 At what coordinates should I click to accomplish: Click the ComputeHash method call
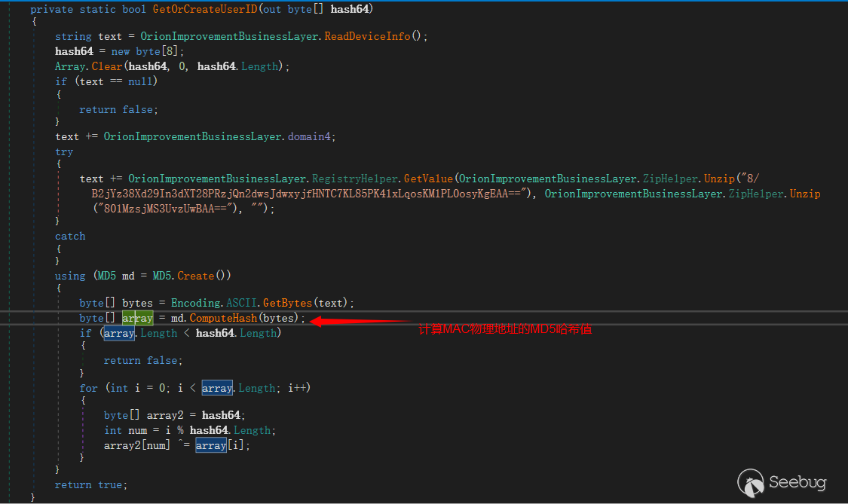tap(222, 318)
